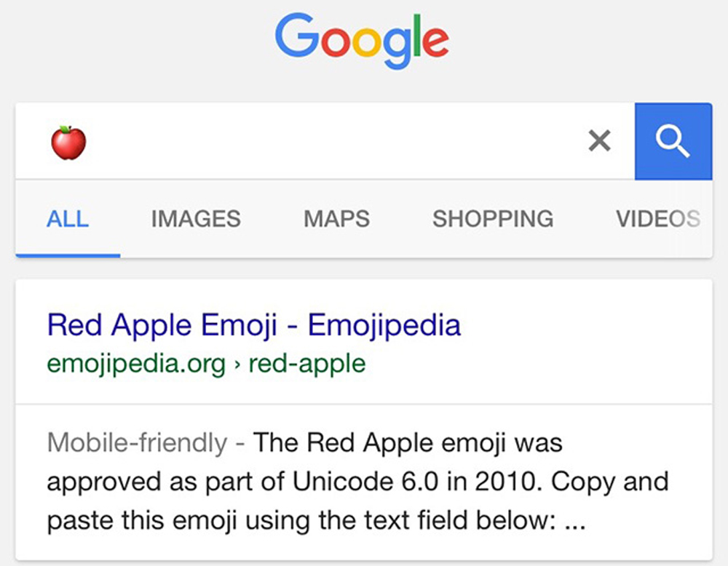
Task: Click the breadcrumb chevron in the result URL
Action: (237, 364)
